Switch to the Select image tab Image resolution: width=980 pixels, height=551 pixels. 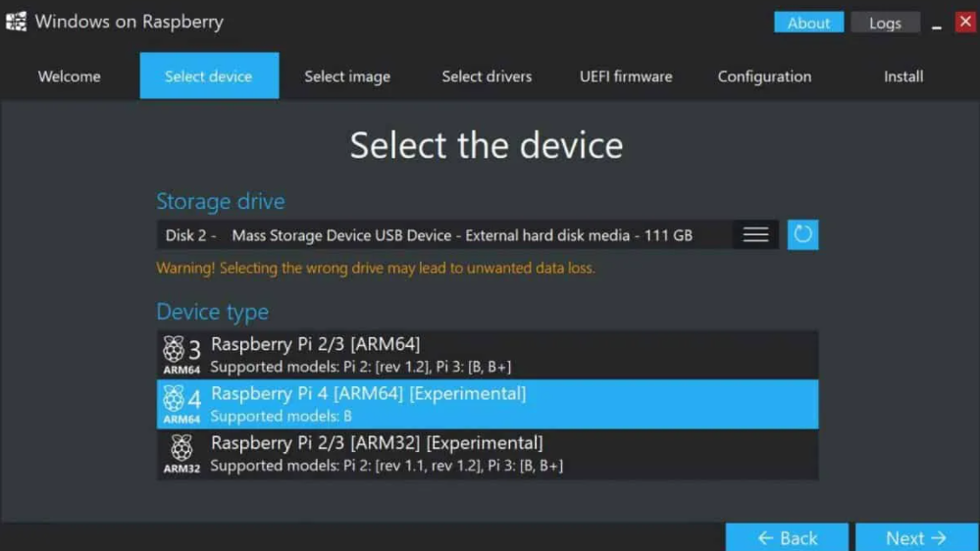click(347, 76)
